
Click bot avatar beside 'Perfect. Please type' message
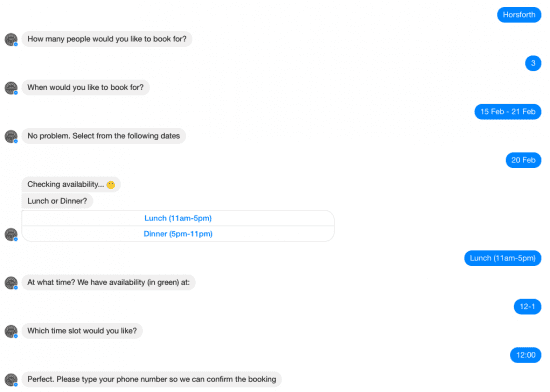(x=11, y=380)
